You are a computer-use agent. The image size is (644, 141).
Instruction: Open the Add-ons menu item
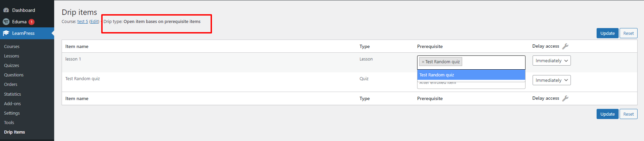click(13, 103)
